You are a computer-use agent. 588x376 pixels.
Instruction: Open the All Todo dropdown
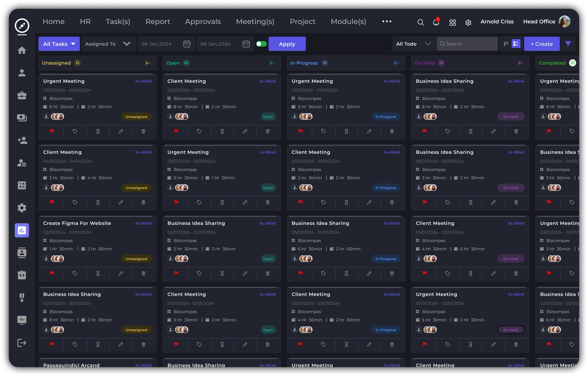click(413, 44)
